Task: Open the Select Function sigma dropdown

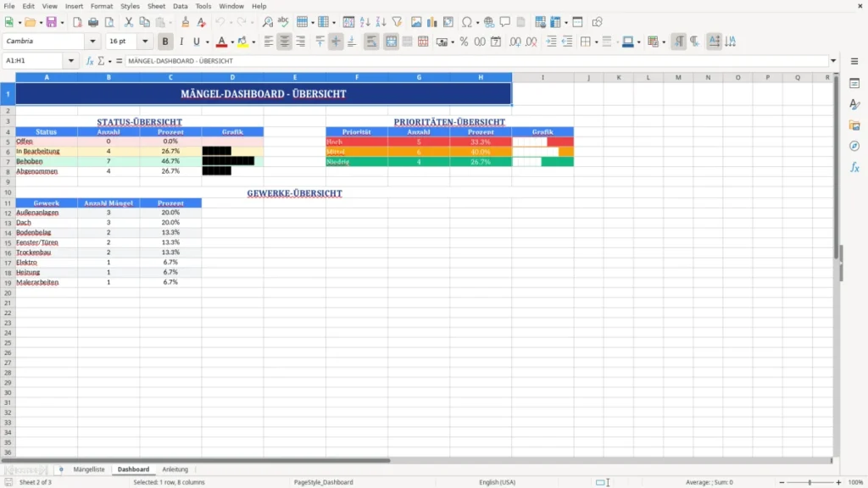Action: [x=109, y=61]
